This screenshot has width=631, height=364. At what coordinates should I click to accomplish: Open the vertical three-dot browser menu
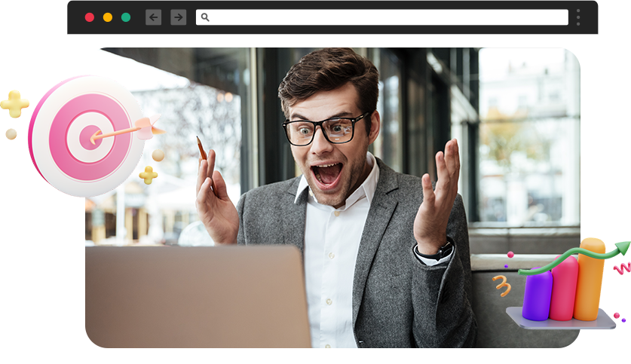tap(578, 17)
